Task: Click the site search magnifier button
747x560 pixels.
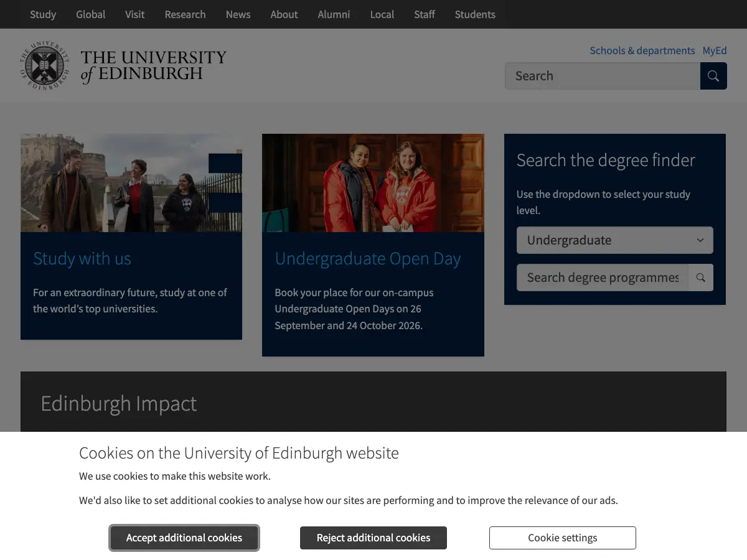Action: [x=713, y=76]
